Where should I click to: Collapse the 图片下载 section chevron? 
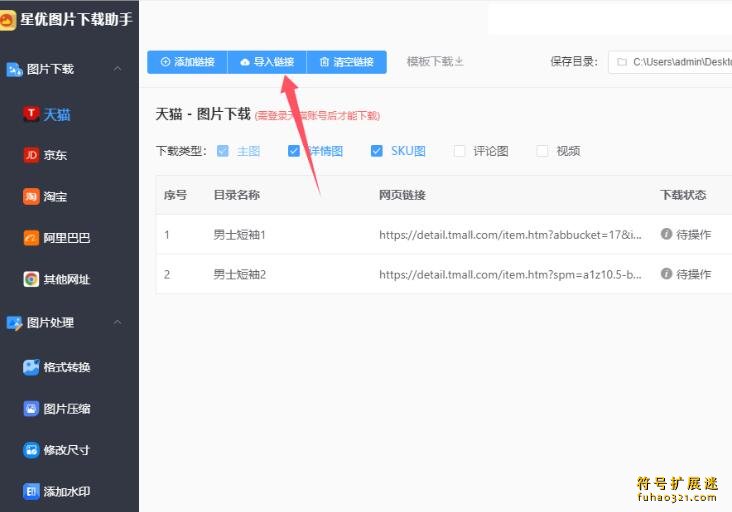(118, 69)
